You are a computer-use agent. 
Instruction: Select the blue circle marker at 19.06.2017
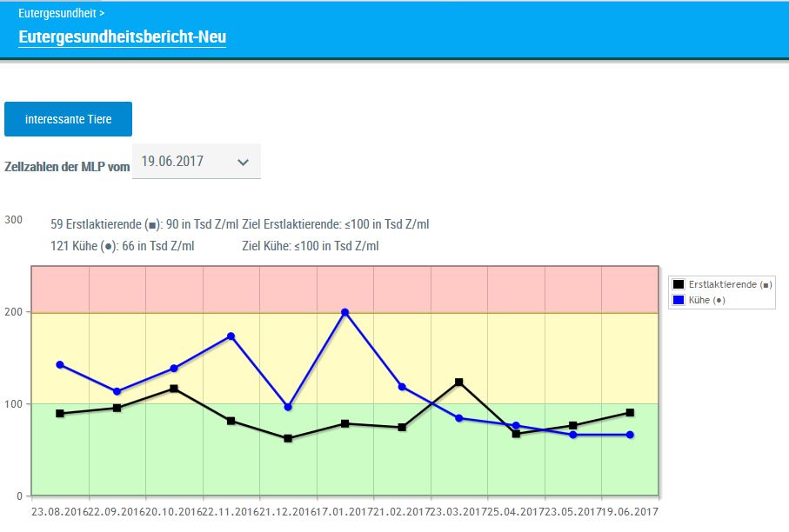631,435
